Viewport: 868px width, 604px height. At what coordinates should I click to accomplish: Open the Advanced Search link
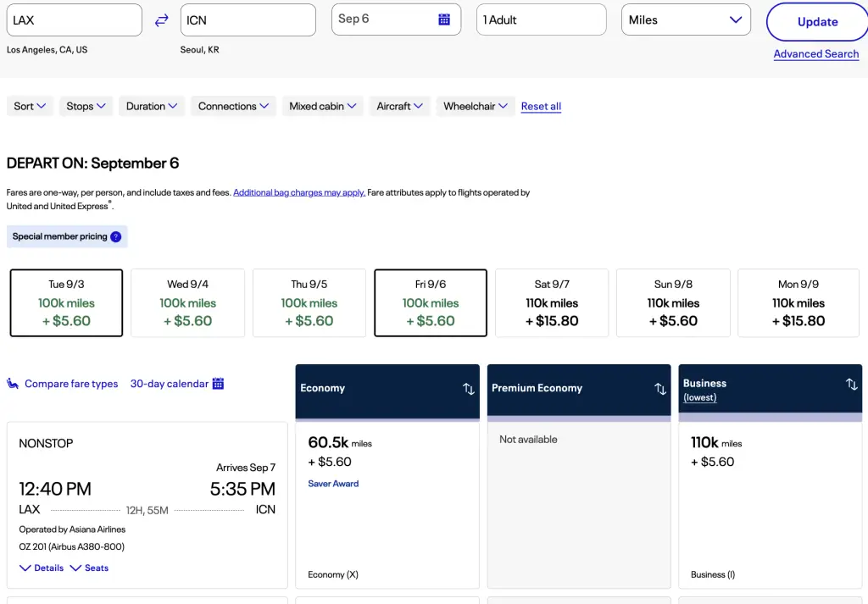point(815,53)
